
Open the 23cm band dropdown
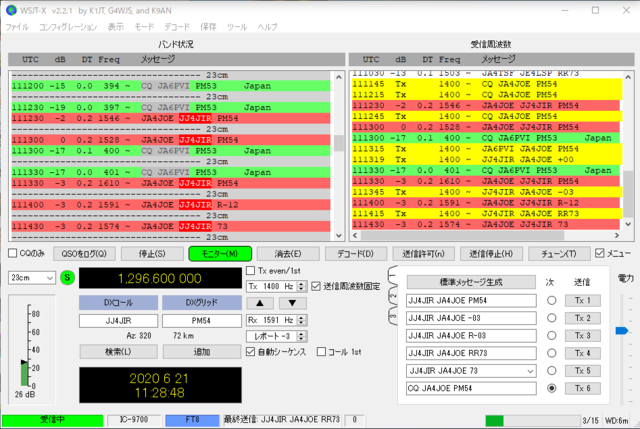click(x=32, y=278)
